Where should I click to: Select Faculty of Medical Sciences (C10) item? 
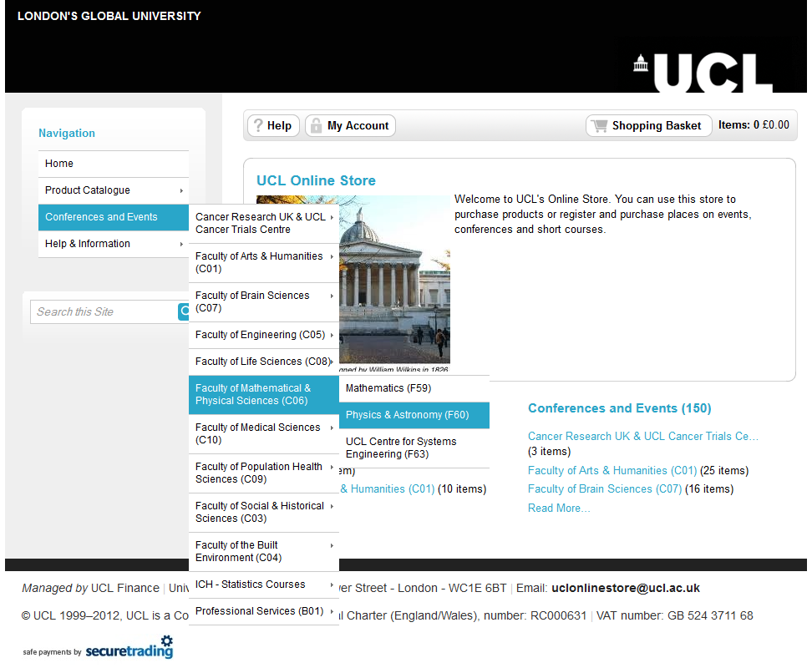click(264, 434)
